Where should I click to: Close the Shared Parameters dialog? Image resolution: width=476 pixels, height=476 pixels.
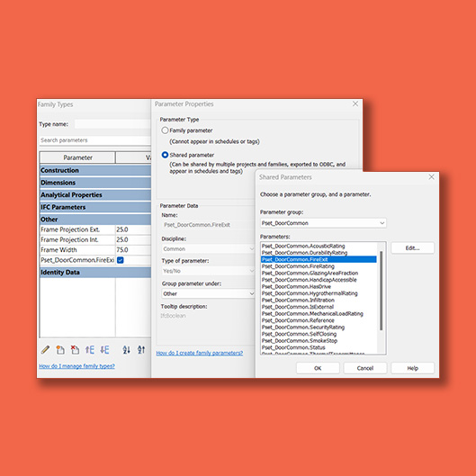point(431,177)
